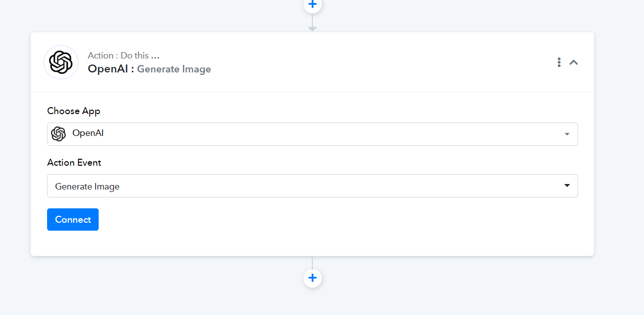Click the empty area right of the Connect button
The width and height of the screenshot is (644, 315).
point(337,219)
